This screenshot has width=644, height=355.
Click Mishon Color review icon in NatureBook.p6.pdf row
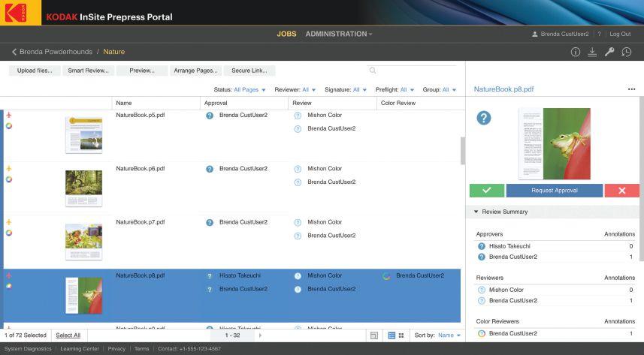tap(298, 169)
